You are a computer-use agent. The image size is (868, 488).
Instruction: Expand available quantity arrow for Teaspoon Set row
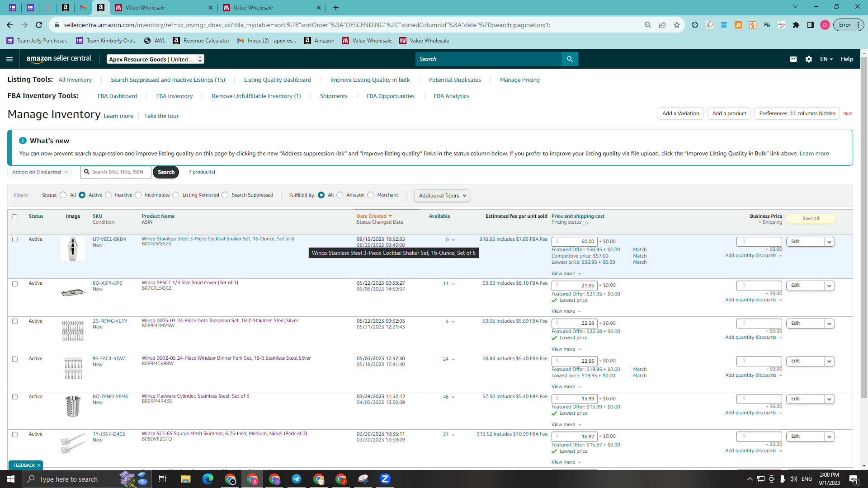click(x=453, y=322)
